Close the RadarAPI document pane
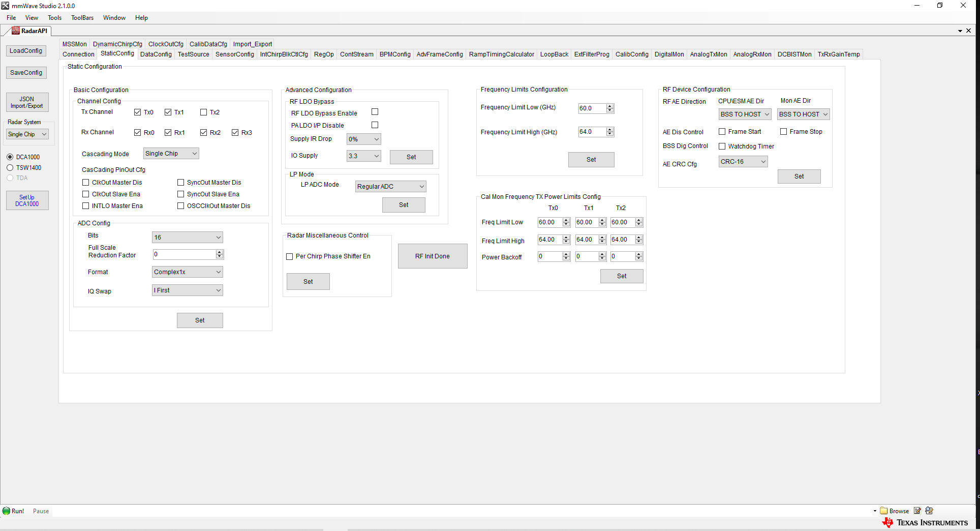Screen dimensions: 980x531 coord(969,31)
